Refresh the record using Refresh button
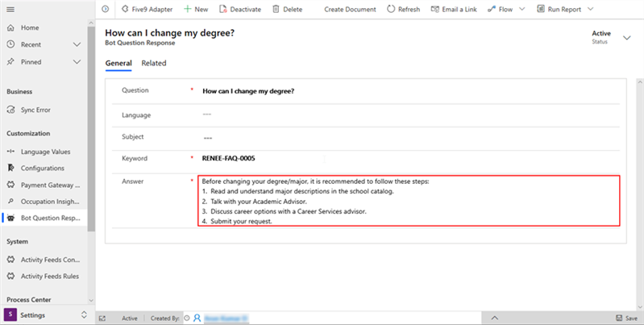 tap(403, 9)
